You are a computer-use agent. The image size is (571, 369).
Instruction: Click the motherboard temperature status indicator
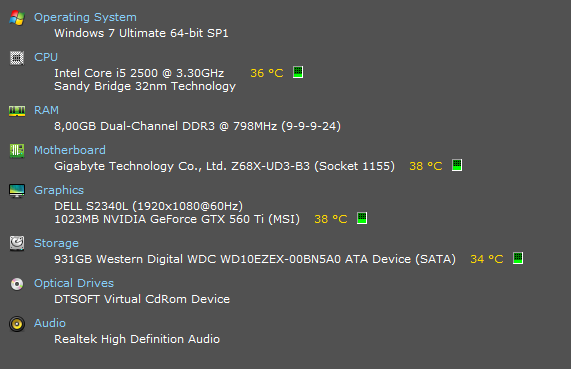[457, 165]
